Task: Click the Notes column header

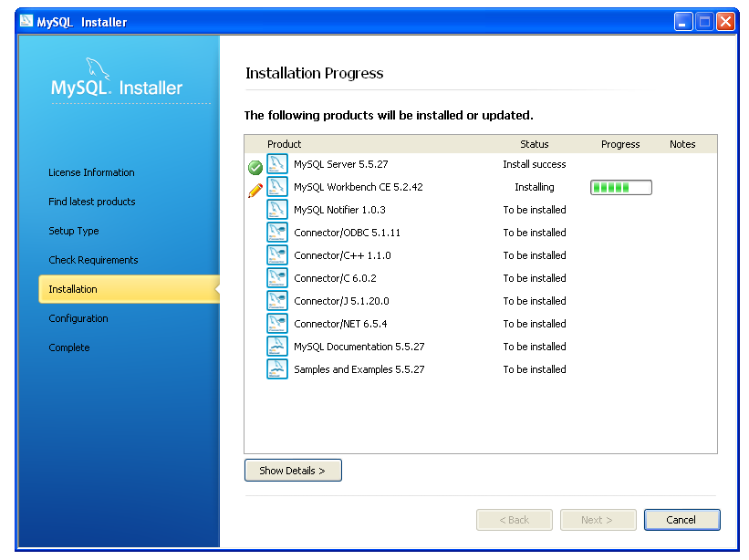Action: click(x=682, y=144)
